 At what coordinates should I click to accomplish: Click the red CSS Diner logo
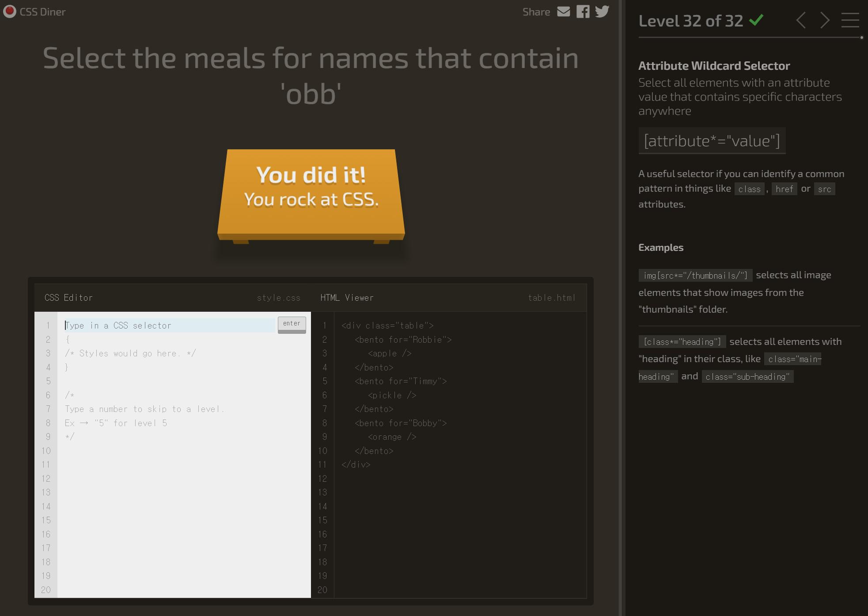click(x=9, y=11)
